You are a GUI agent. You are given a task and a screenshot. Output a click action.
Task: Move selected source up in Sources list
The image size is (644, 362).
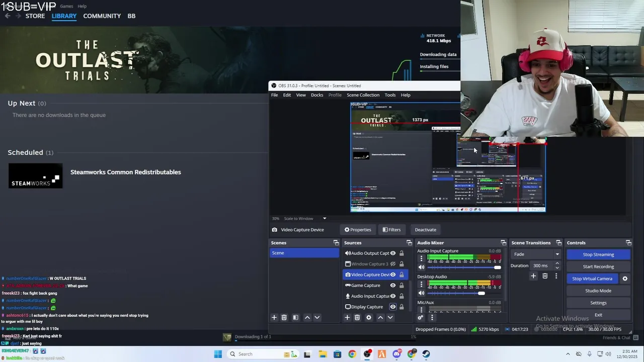click(380, 317)
